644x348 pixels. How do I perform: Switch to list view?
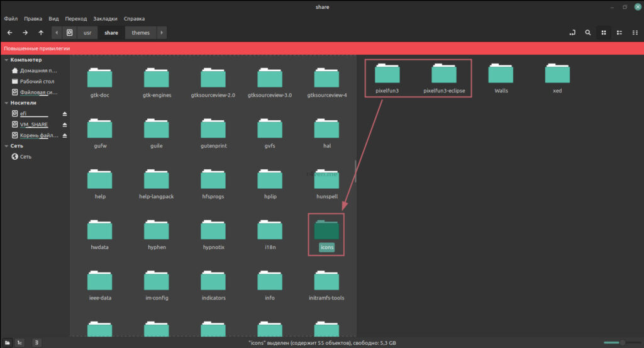[619, 33]
